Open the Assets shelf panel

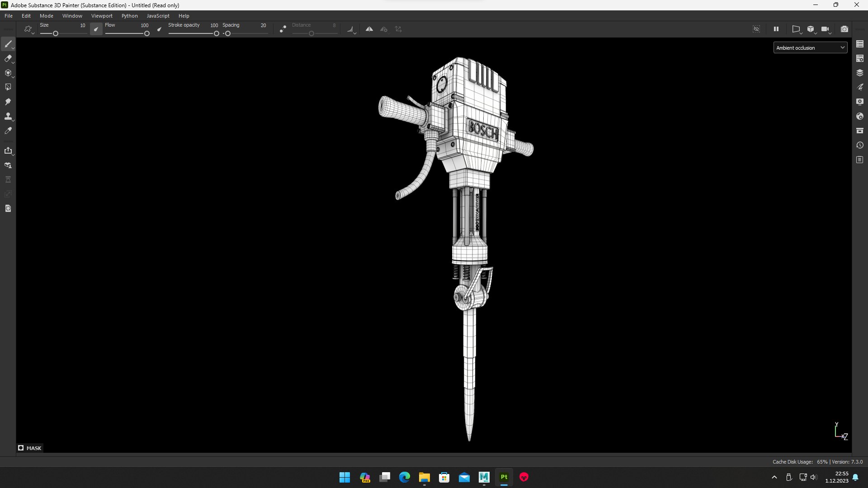point(860,131)
